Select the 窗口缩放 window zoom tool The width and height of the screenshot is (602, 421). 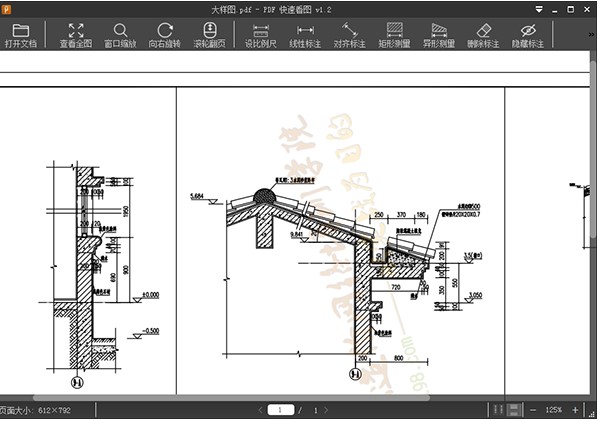coord(120,36)
